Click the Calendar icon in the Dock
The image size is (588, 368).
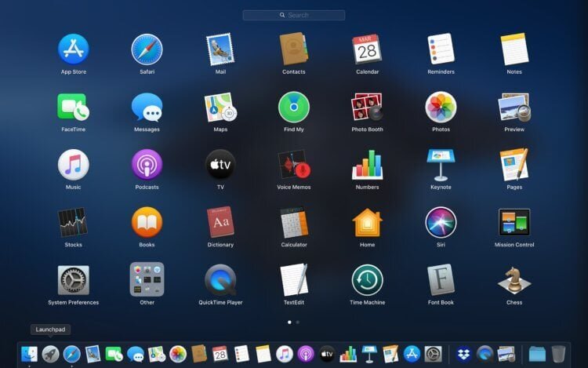[220, 354]
